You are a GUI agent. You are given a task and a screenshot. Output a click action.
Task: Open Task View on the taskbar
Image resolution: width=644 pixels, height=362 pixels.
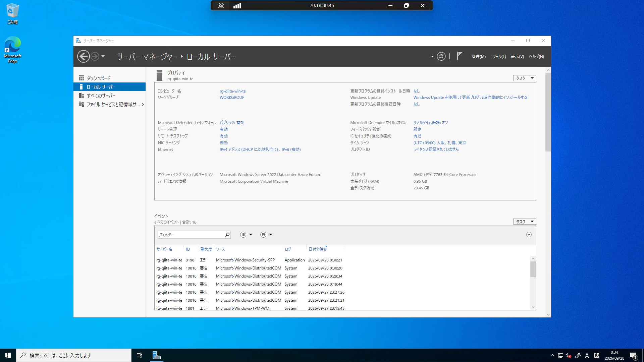tap(140, 355)
